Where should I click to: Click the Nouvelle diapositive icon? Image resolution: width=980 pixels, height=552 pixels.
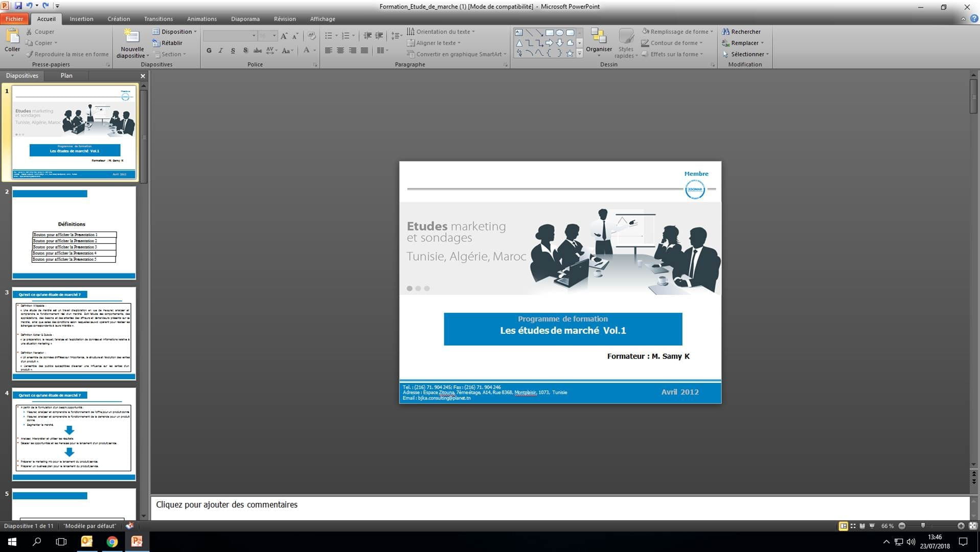[x=131, y=36]
